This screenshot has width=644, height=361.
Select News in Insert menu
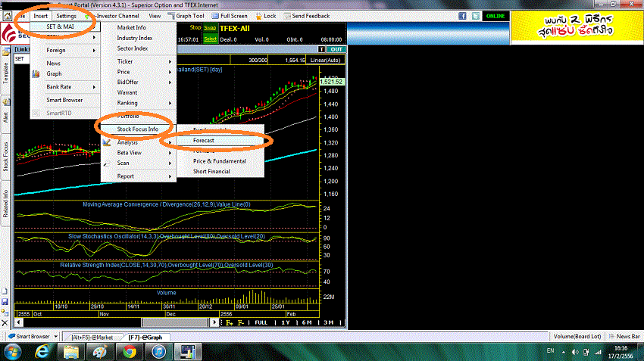(x=53, y=63)
